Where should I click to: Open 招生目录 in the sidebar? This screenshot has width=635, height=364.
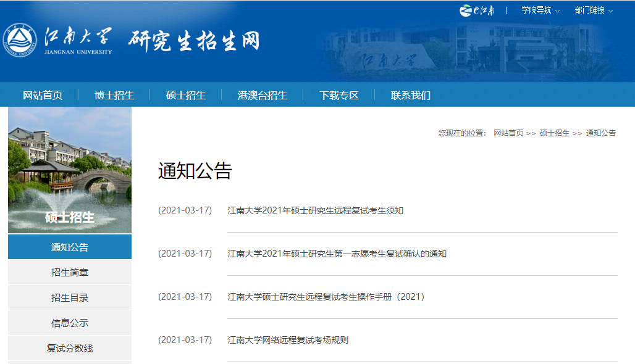pos(70,297)
